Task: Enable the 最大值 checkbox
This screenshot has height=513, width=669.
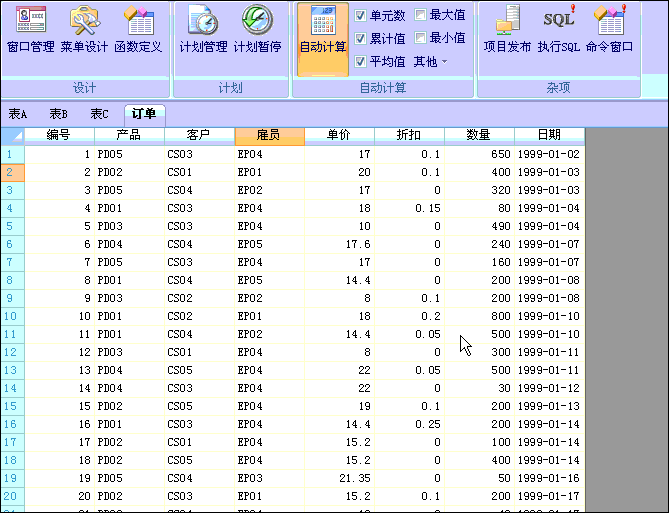Action: pos(420,16)
